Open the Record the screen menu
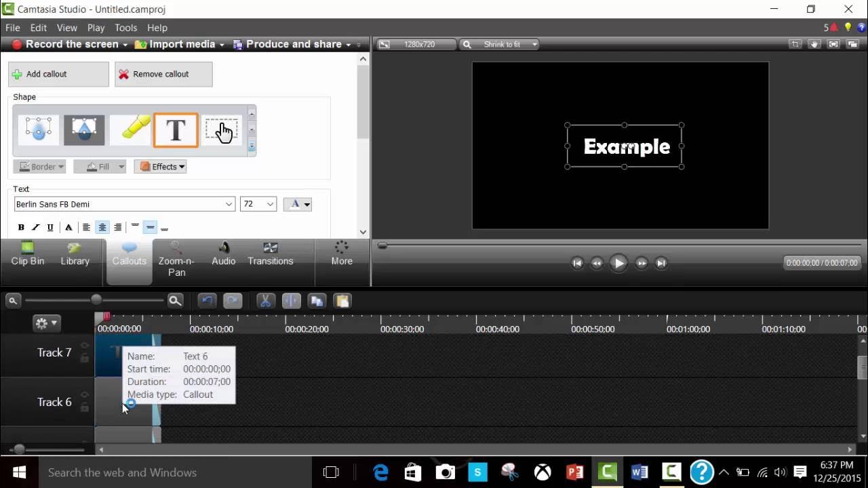Viewport: 868px width, 488px height. coord(70,44)
